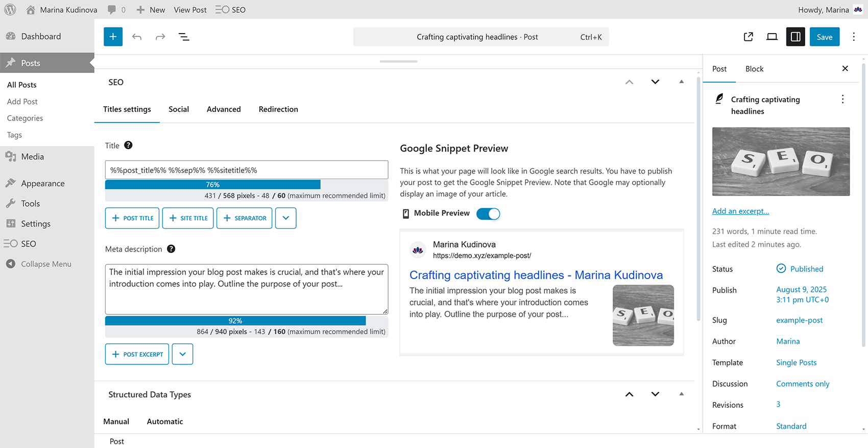Switch to Redirection tab

[x=278, y=109]
